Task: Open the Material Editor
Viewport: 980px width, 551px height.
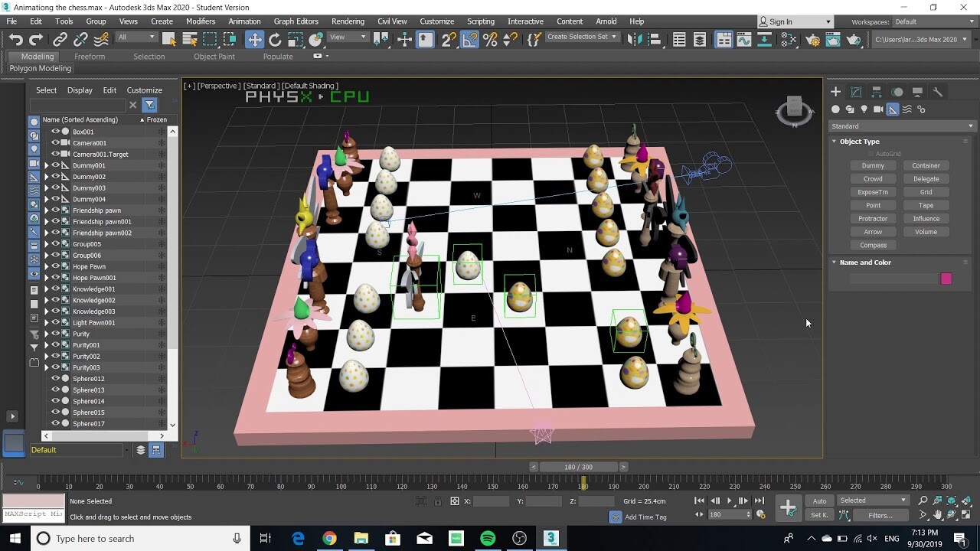Action: [x=787, y=40]
